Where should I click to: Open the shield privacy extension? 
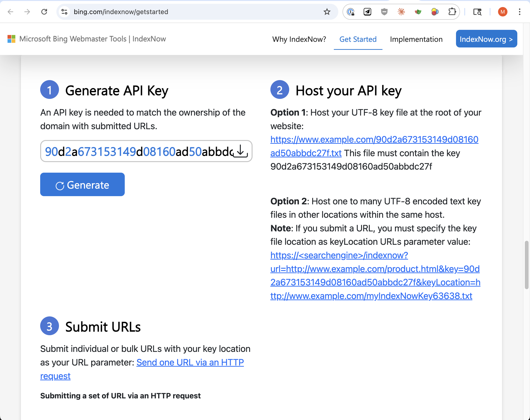point(384,12)
